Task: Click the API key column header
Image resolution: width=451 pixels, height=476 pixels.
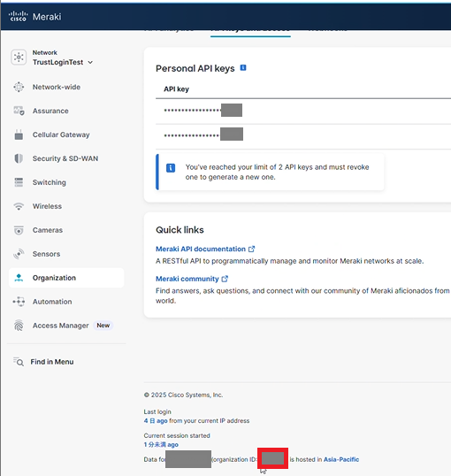Action: [x=176, y=89]
